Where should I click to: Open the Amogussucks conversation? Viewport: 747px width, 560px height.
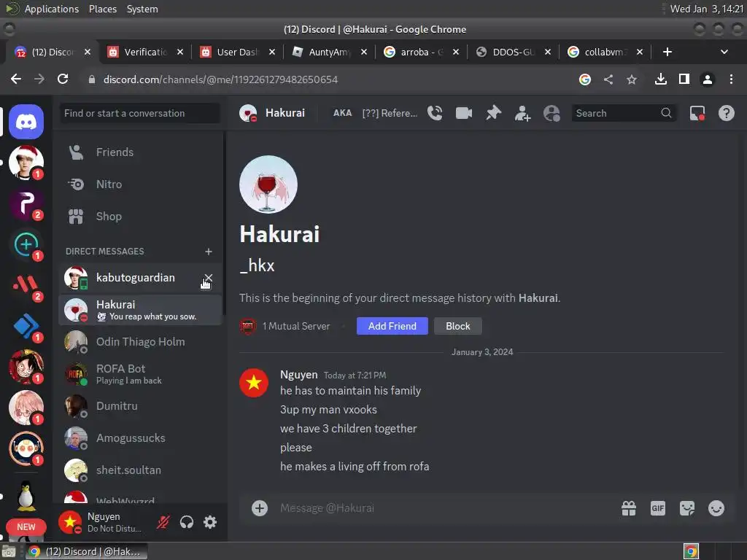(140, 438)
